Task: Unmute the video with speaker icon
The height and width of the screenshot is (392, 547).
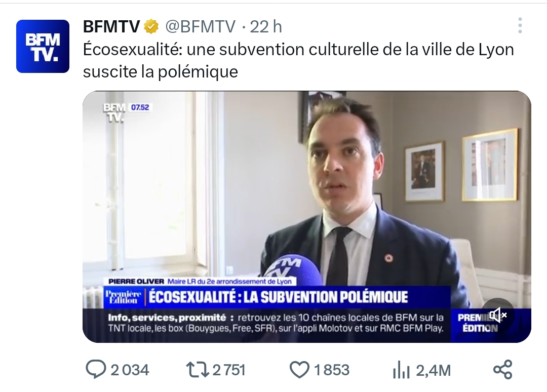Action: click(498, 316)
